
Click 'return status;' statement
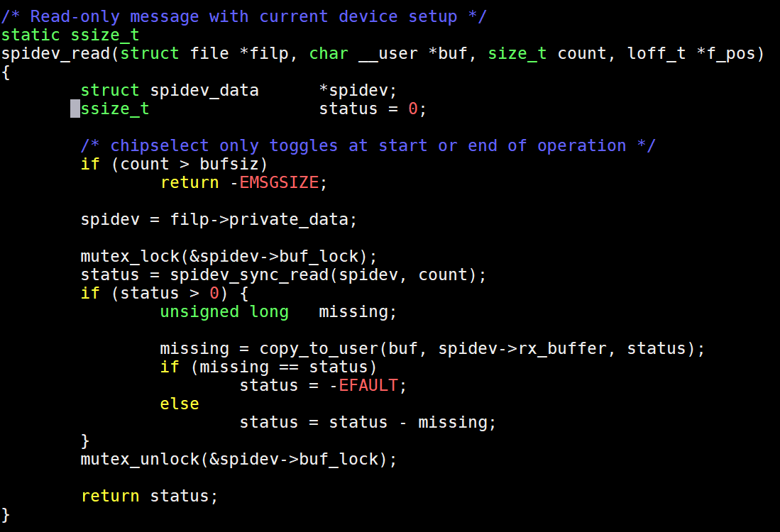(x=149, y=497)
